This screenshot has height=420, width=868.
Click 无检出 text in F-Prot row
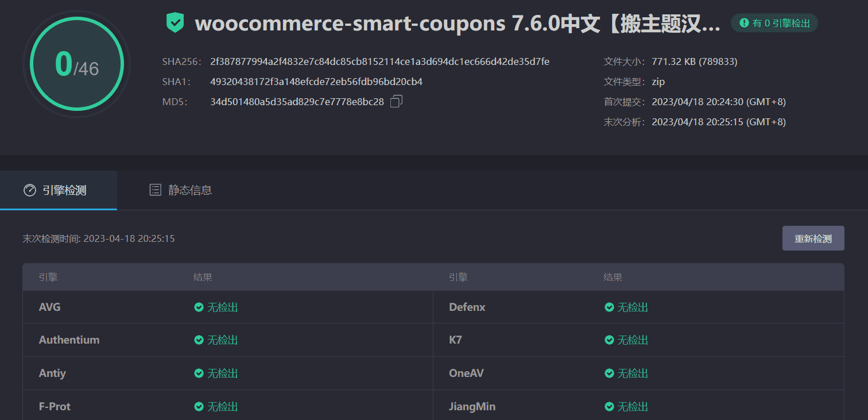222,407
